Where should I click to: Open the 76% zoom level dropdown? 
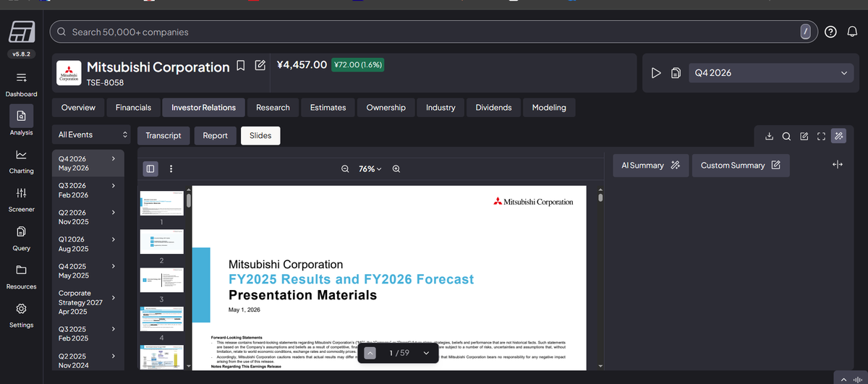tap(370, 168)
